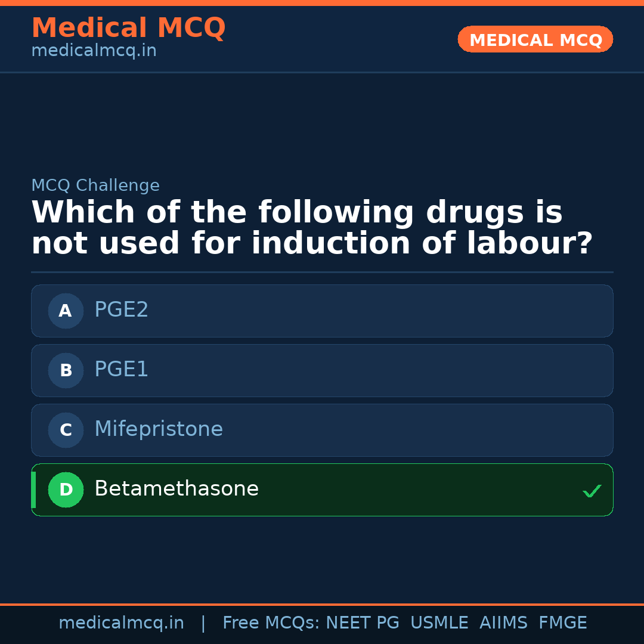Select the B letter circle badge
The height and width of the screenshot is (644, 644).
[x=66, y=370]
